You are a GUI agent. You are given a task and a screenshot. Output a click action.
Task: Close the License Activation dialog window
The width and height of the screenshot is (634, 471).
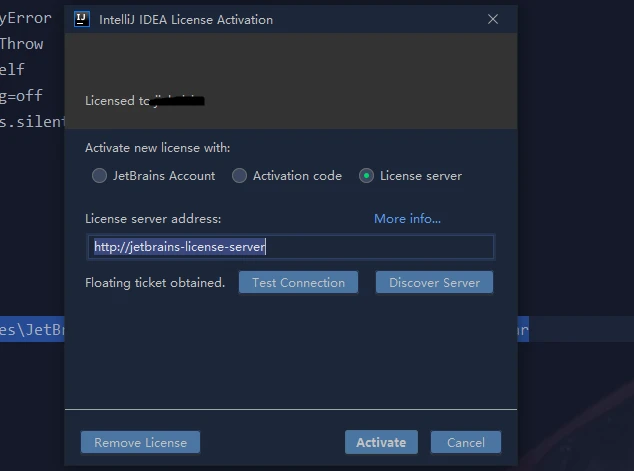492,19
